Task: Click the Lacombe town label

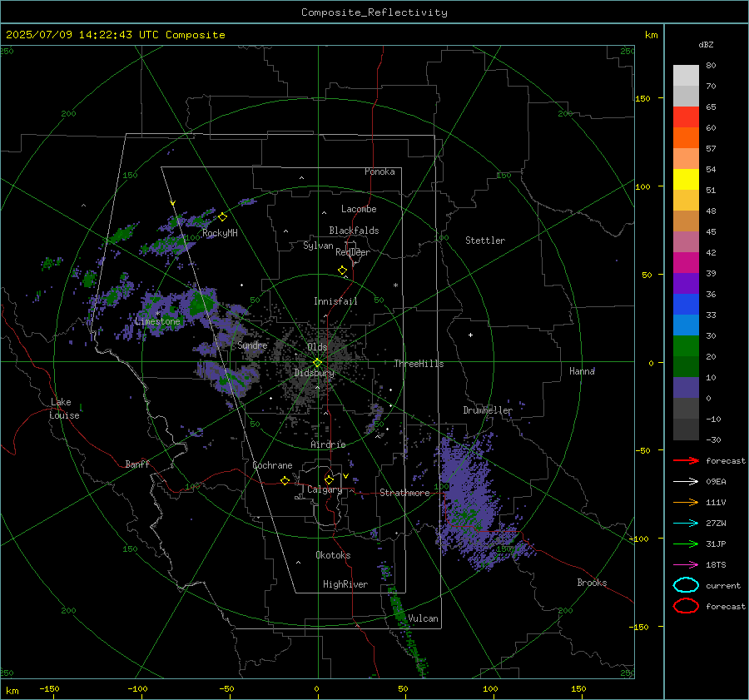Action: [359, 209]
